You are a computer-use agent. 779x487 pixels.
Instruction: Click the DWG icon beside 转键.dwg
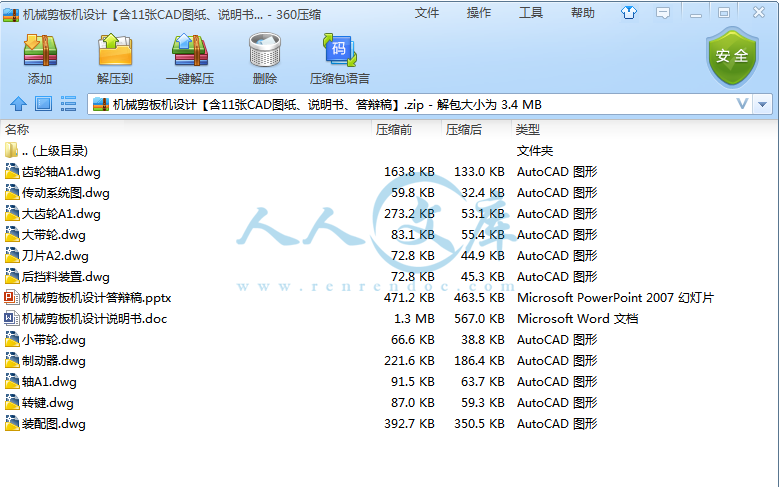11,403
